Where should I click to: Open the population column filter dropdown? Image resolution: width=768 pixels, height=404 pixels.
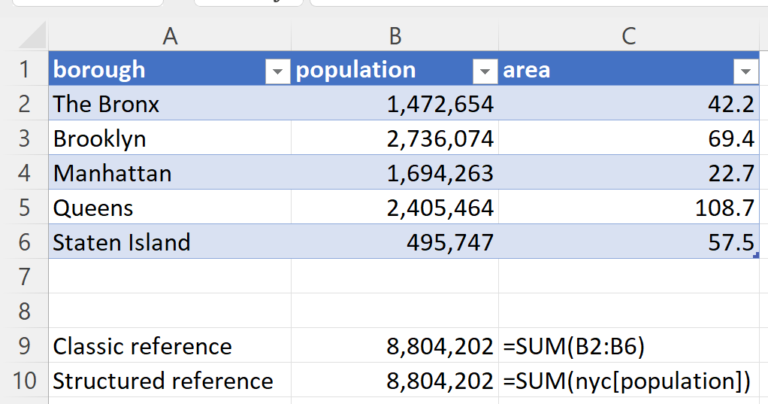pyautogui.click(x=484, y=71)
